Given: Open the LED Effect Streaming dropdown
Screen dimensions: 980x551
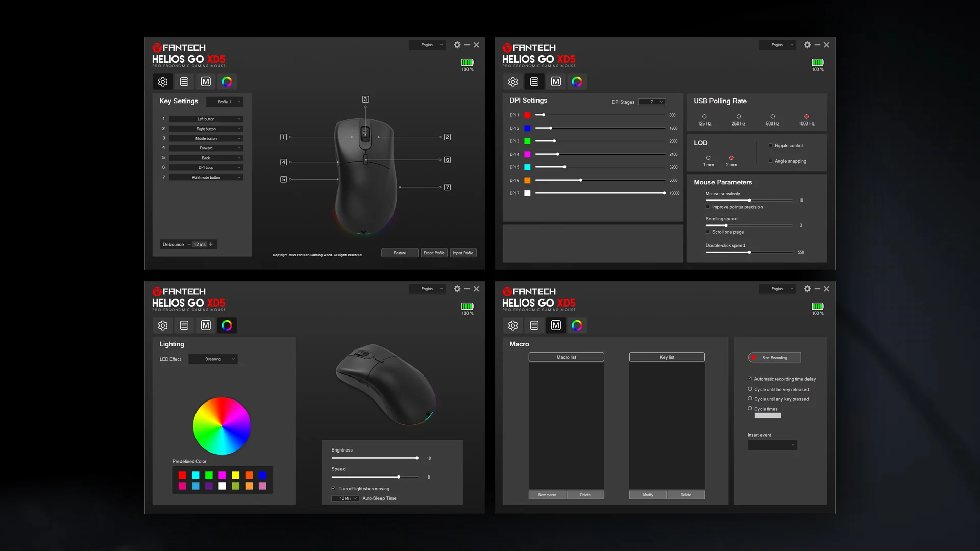Looking at the screenshot, I should 213,359.
